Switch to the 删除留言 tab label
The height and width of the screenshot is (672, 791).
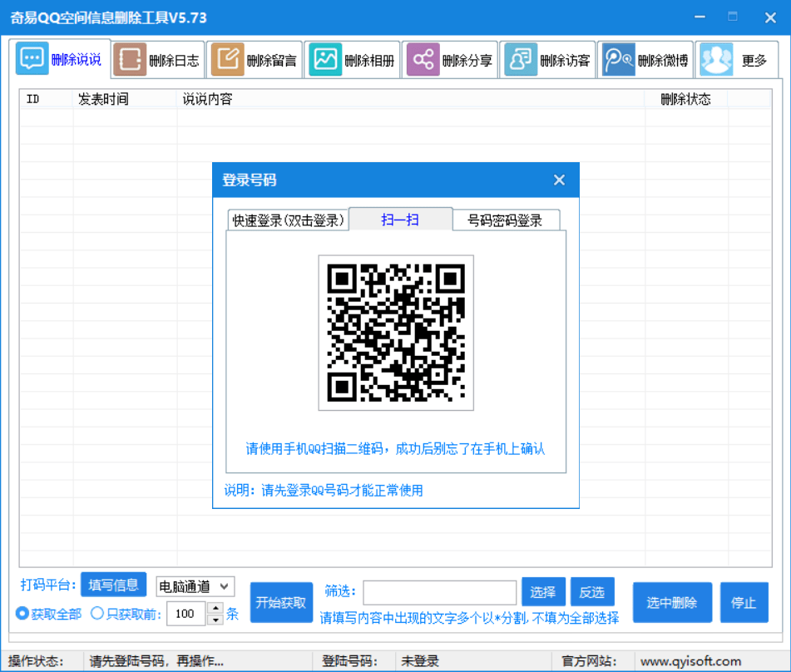(271, 61)
